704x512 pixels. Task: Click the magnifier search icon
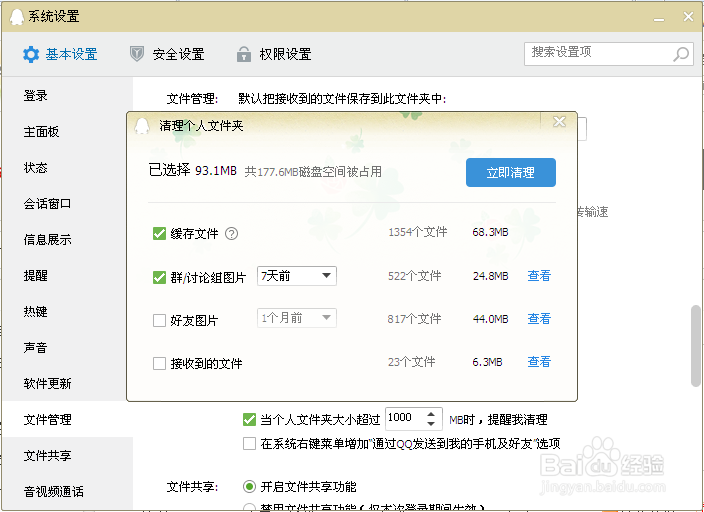pos(681,54)
